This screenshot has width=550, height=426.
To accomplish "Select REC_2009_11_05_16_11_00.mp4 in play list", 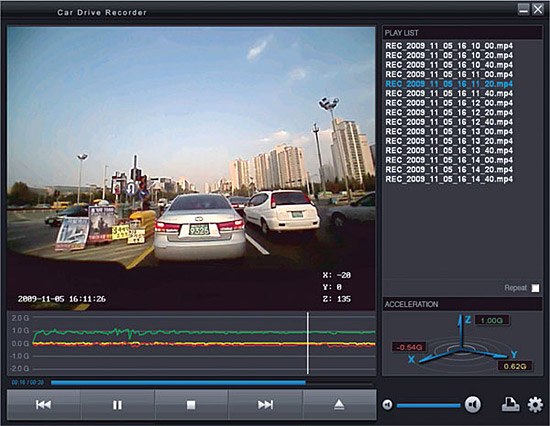I will click(x=449, y=74).
